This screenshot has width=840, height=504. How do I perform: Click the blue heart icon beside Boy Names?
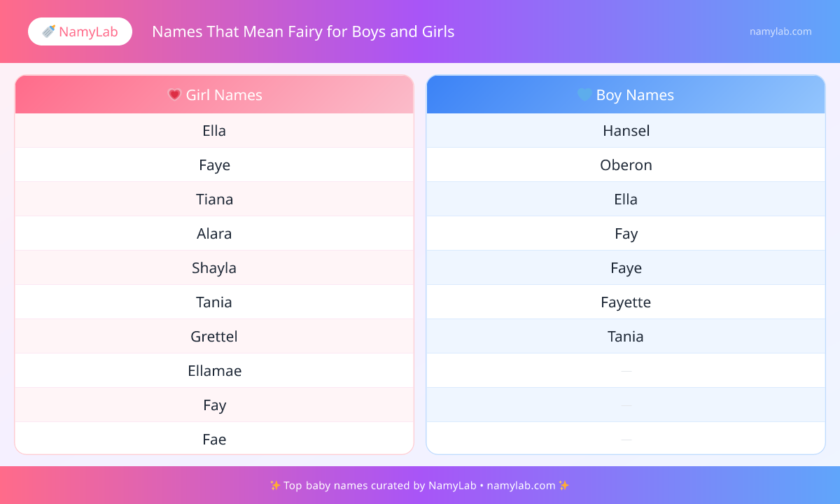pos(584,94)
